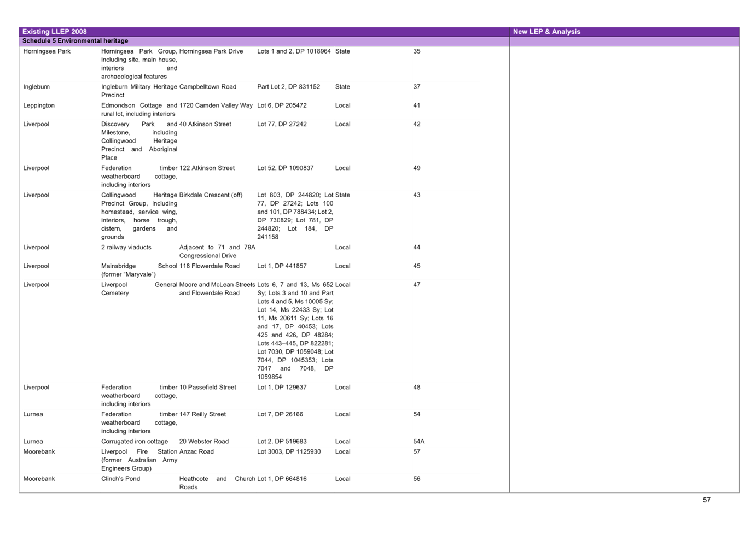The height and width of the screenshot is (534, 756).
Task: Select 'Corrugated iron cottage' item
Action: (x=135, y=442)
